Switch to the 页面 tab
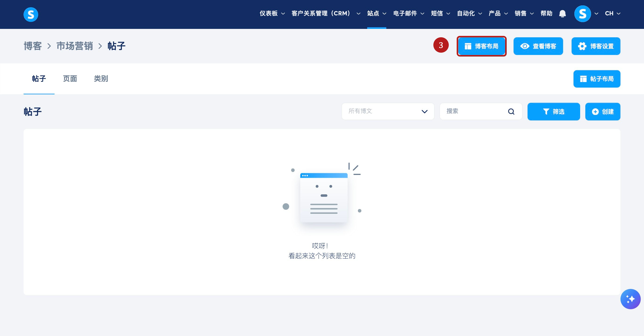 [70, 79]
